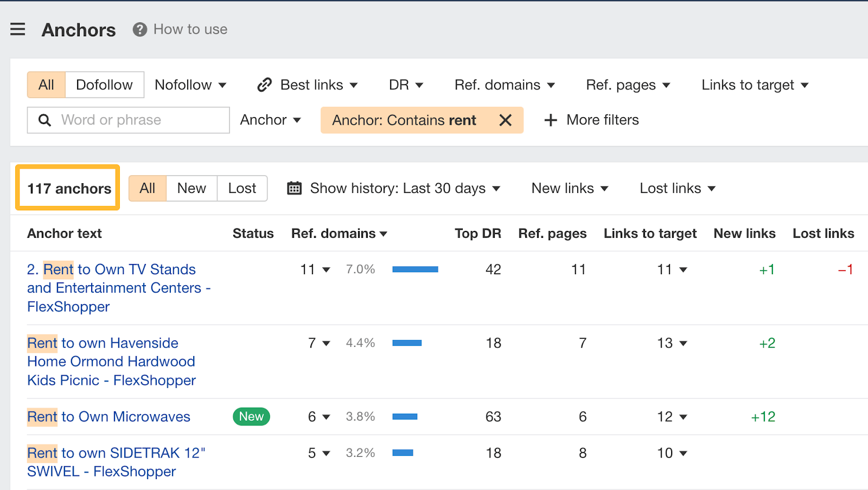Open the Anchor search scope menu
The image size is (868, 490).
pyautogui.click(x=271, y=120)
